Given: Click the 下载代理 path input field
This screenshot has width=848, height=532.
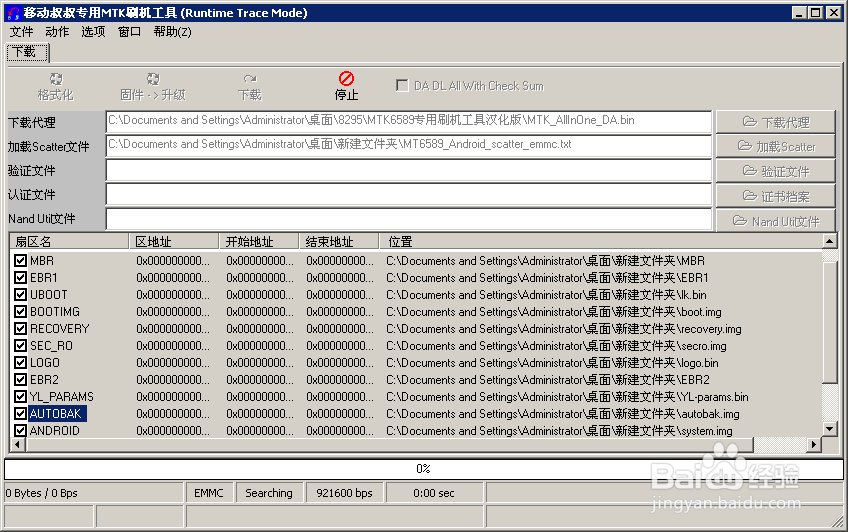Looking at the screenshot, I should coord(408,122).
